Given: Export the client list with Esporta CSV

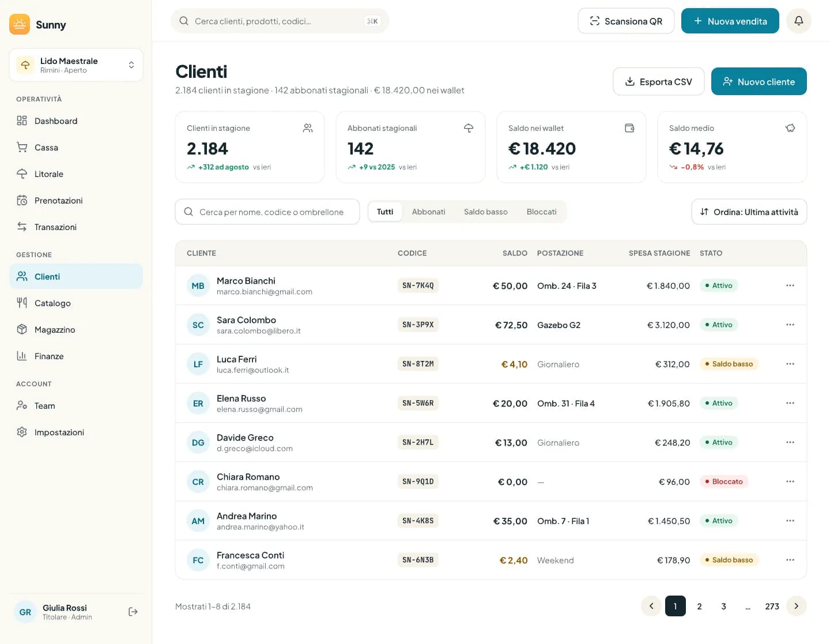Looking at the screenshot, I should pyautogui.click(x=659, y=81).
